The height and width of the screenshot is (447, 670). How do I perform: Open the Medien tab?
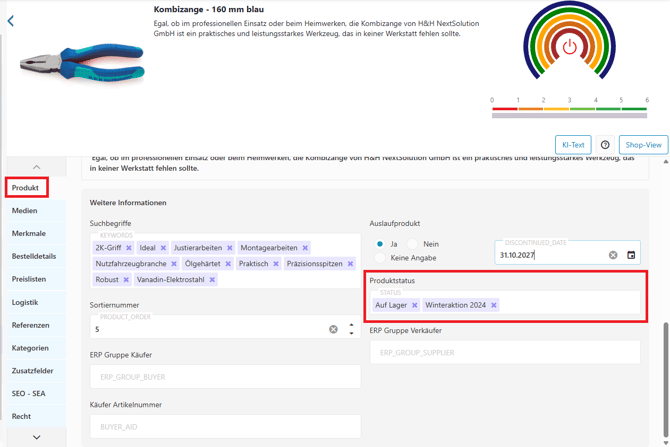pos(25,211)
